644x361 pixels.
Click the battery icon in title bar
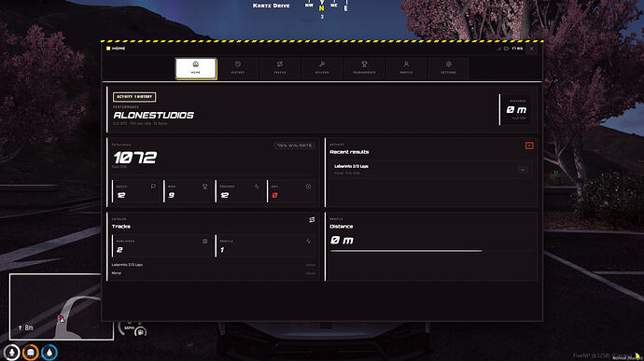coord(507,49)
